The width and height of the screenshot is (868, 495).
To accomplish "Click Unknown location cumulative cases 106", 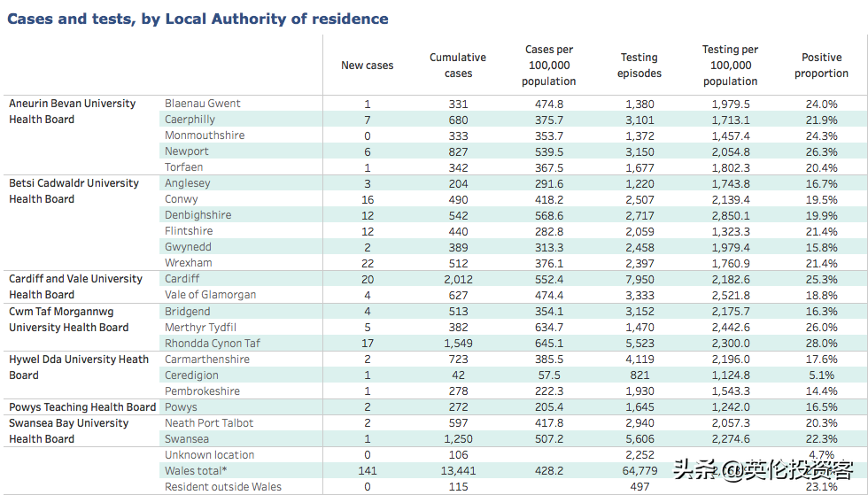I will [459, 455].
